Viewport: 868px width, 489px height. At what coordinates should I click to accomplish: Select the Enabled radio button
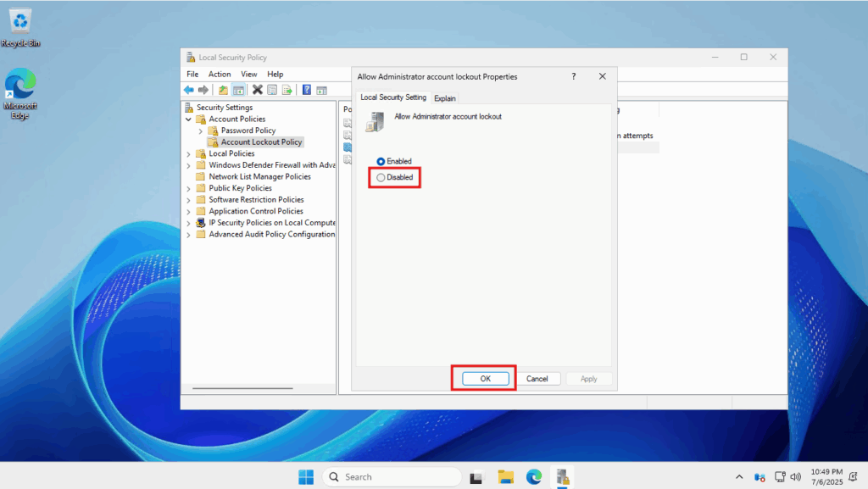pyautogui.click(x=381, y=161)
